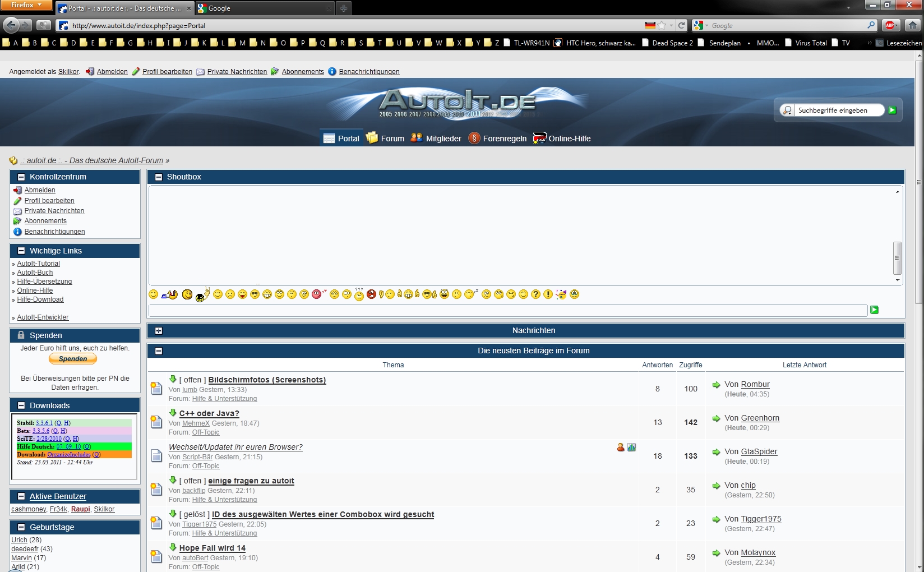Collapse the Downloads sidebar box
This screenshot has height=572, width=924.
tap(21, 406)
